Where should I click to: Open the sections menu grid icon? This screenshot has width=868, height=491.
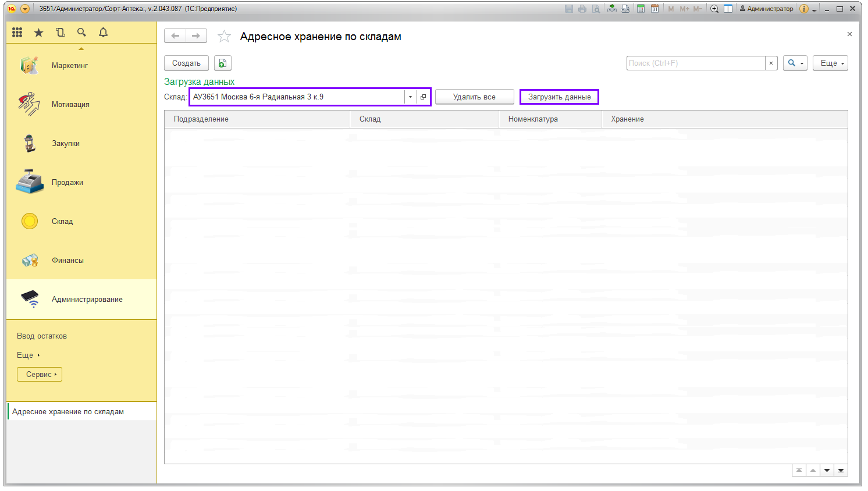coord(17,33)
